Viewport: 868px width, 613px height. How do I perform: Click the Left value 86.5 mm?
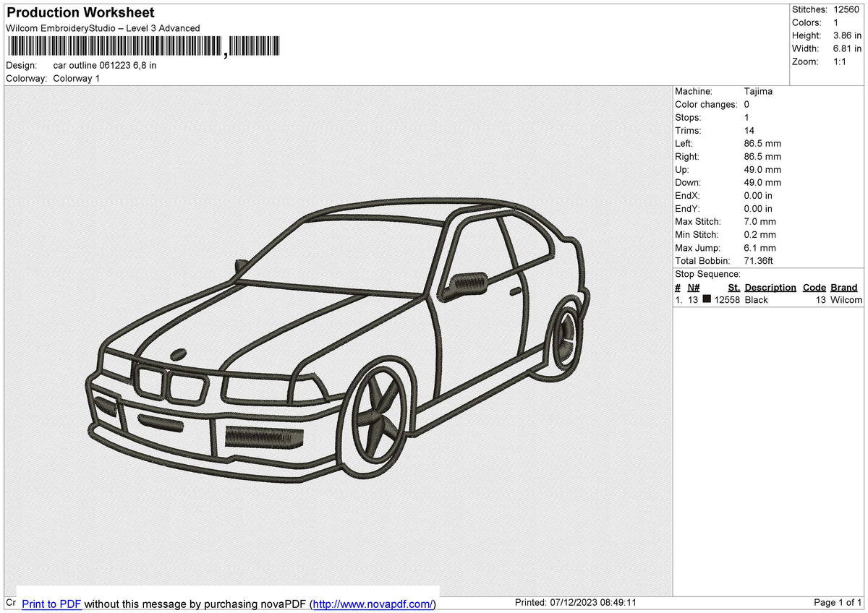[762, 143]
